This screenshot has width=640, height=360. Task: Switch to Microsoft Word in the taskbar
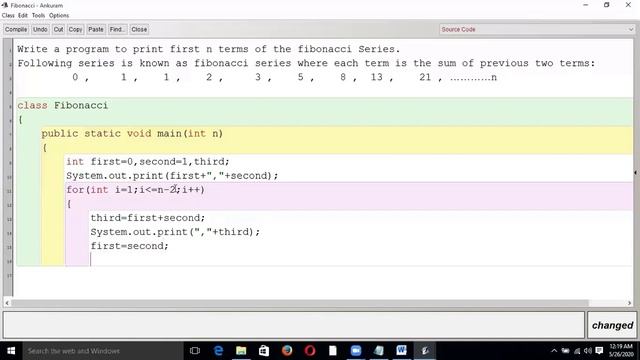(401, 351)
